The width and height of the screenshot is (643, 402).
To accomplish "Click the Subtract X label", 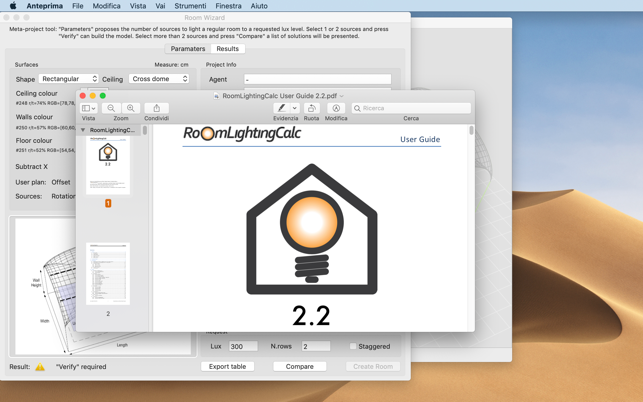I will (32, 167).
